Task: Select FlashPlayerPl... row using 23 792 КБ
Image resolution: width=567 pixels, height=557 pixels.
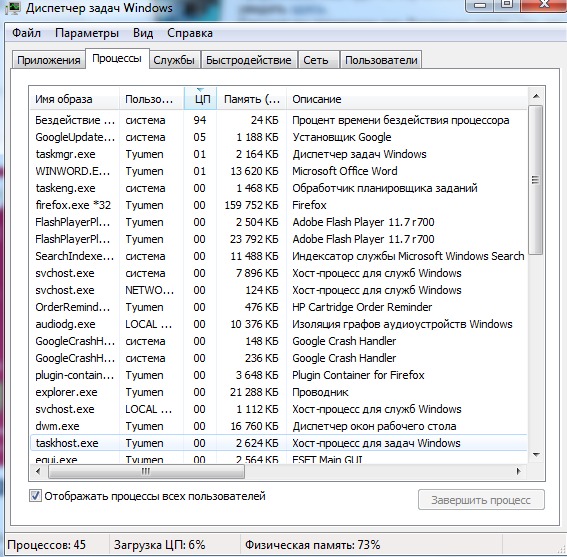Action: pyautogui.click(x=278, y=239)
